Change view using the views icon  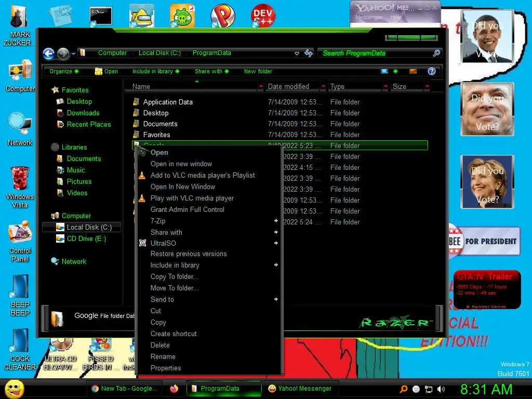pos(384,71)
